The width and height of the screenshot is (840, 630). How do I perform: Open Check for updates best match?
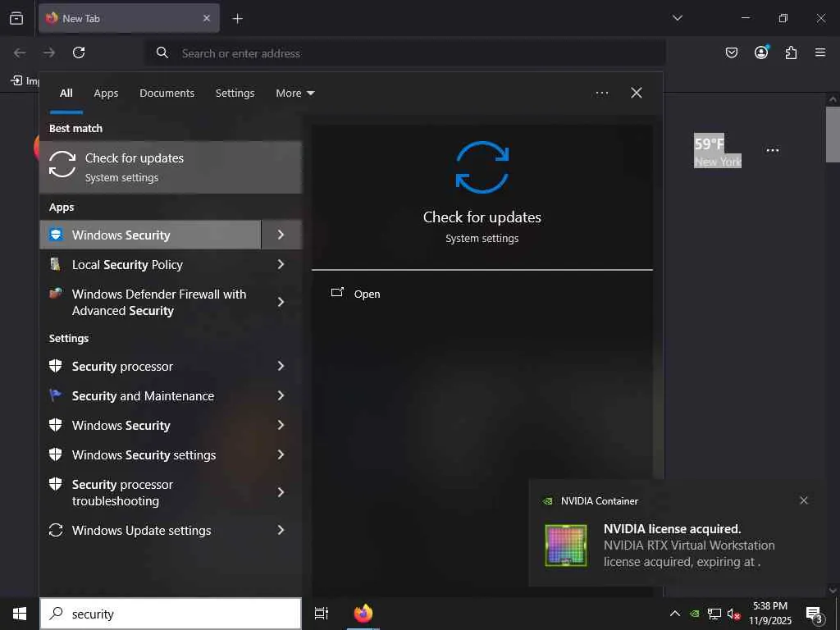pyautogui.click(x=171, y=167)
